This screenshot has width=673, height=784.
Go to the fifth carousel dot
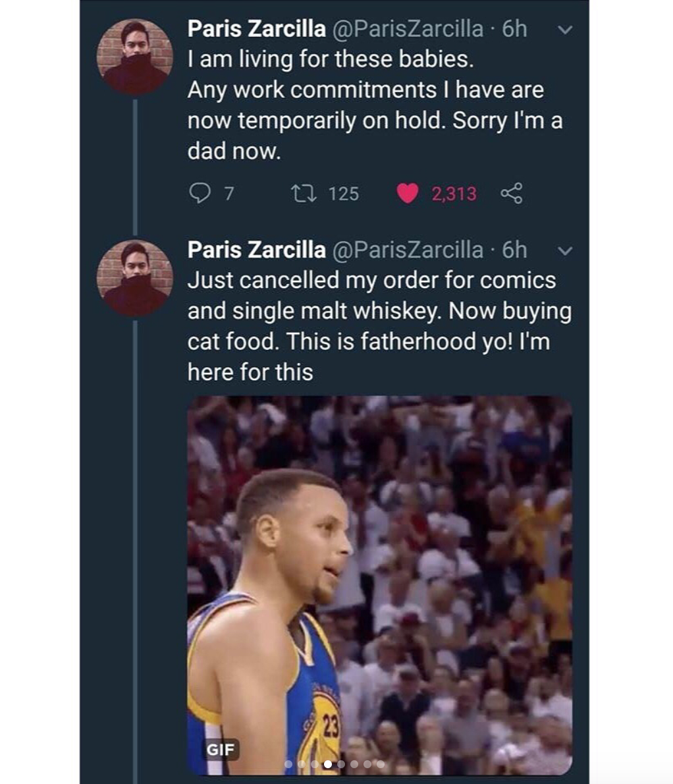[341, 764]
